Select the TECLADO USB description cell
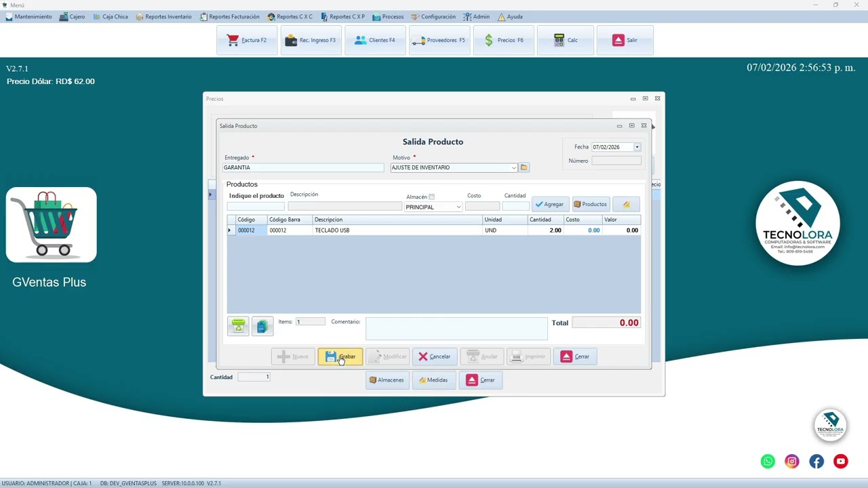The image size is (868, 488). coord(397,230)
